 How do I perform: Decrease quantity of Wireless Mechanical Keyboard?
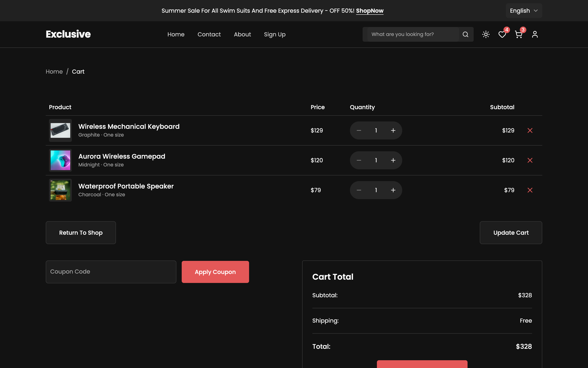tap(359, 130)
